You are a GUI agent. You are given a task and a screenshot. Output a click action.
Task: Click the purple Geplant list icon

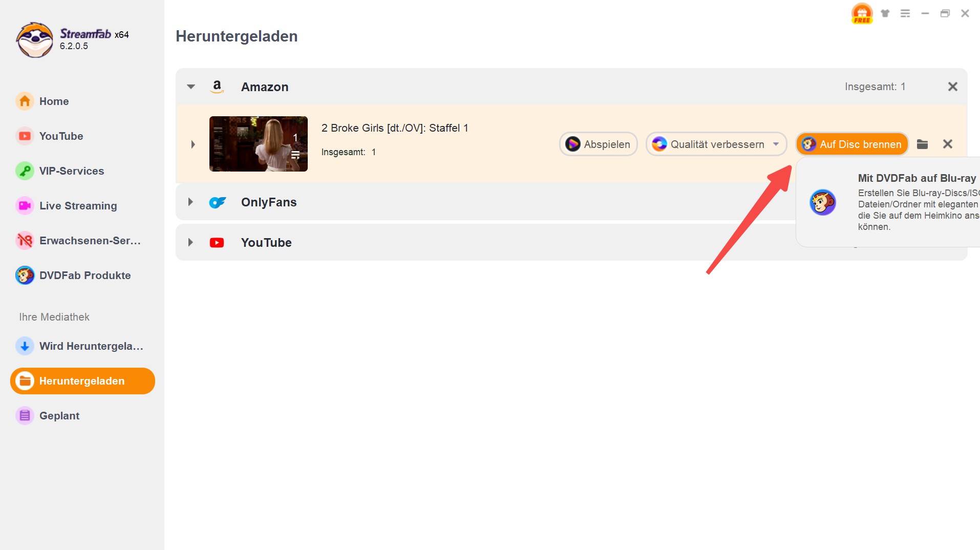coord(25,416)
